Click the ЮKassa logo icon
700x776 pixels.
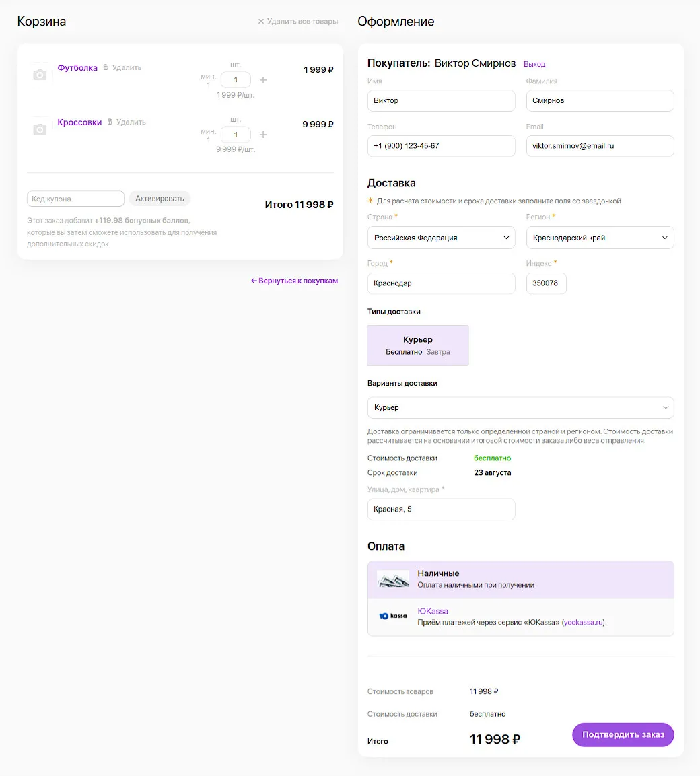tap(393, 616)
